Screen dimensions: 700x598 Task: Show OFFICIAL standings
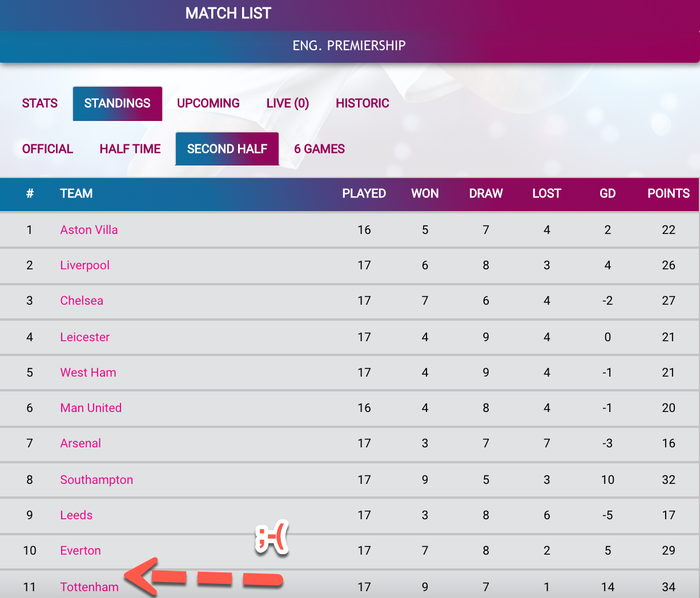coord(47,149)
